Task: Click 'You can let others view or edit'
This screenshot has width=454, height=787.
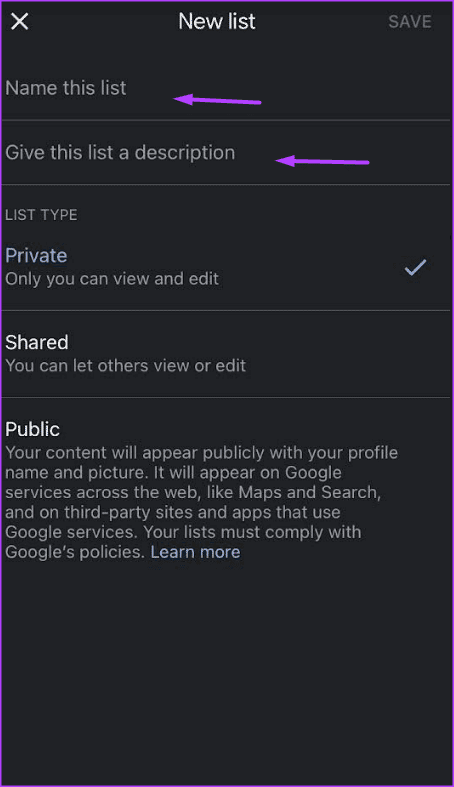Action: pos(125,365)
